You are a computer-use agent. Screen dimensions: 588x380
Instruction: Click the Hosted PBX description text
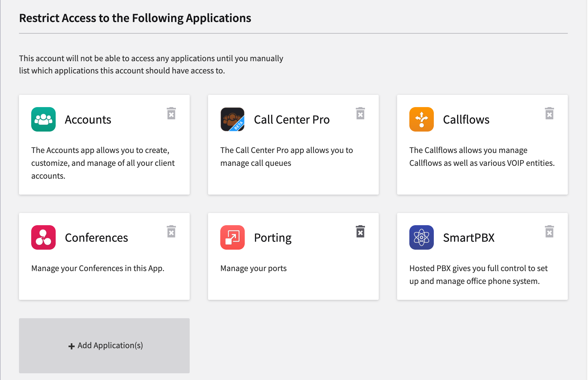478,275
